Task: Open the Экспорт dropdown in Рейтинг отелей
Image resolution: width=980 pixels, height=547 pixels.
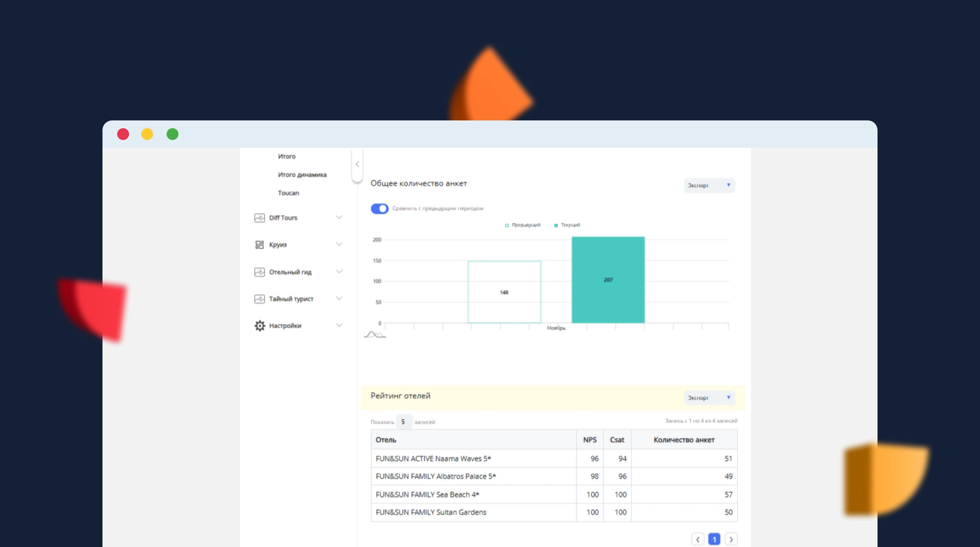Action: (x=709, y=398)
